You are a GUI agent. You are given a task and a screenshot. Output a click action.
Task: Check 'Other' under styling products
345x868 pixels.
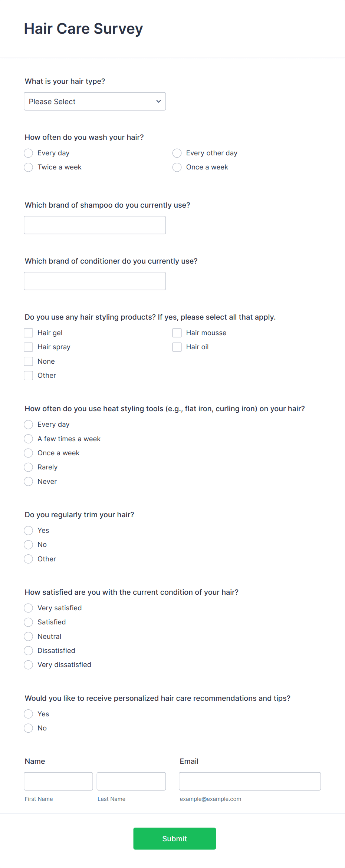coord(28,375)
